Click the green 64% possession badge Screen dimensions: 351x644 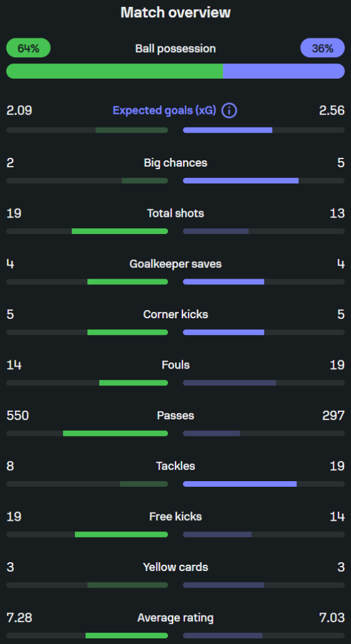point(28,48)
